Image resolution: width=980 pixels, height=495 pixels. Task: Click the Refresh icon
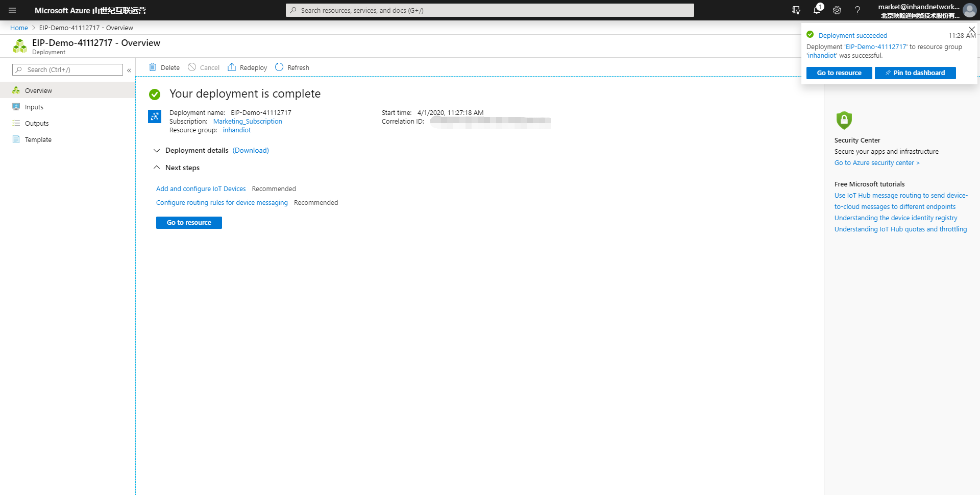279,67
